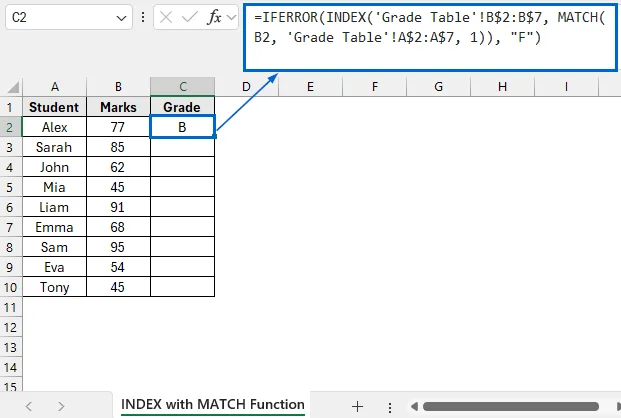Select cell containing John
621x418 pixels.
[54, 167]
